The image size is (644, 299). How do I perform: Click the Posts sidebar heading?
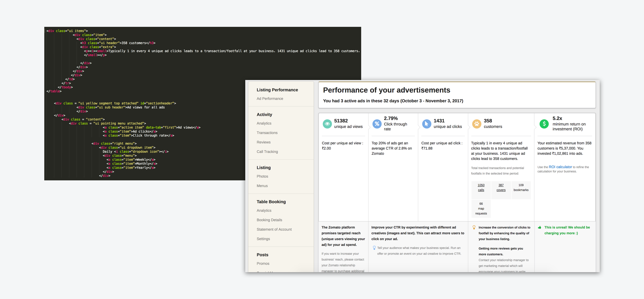(x=262, y=255)
